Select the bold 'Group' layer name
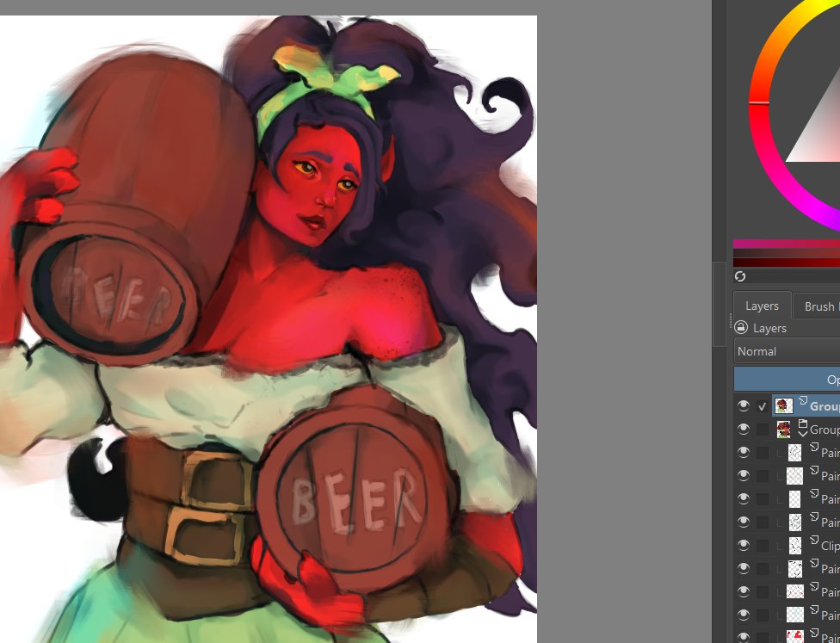 click(x=825, y=406)
